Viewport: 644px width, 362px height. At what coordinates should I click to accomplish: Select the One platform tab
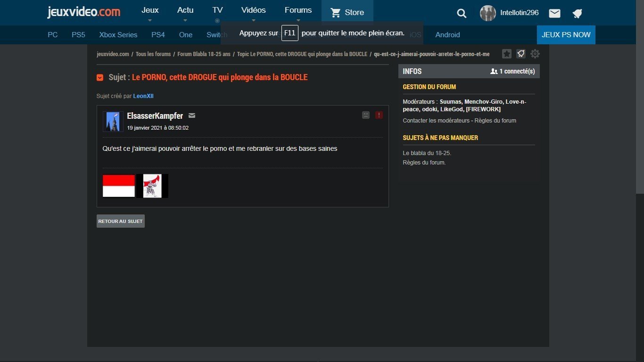coord(186,35)
